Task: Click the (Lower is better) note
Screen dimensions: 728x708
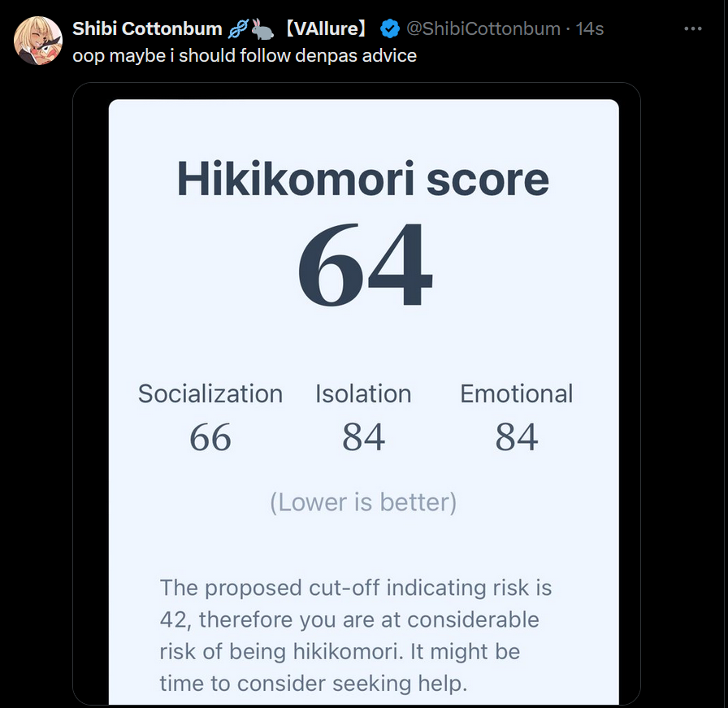Action: tap(363, 502)
